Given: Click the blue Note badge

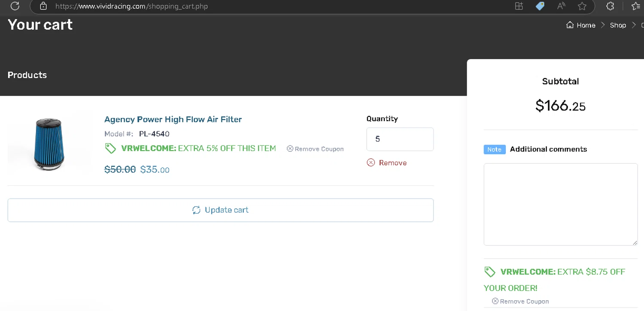Looking at the screenshot, I should 495,149.
